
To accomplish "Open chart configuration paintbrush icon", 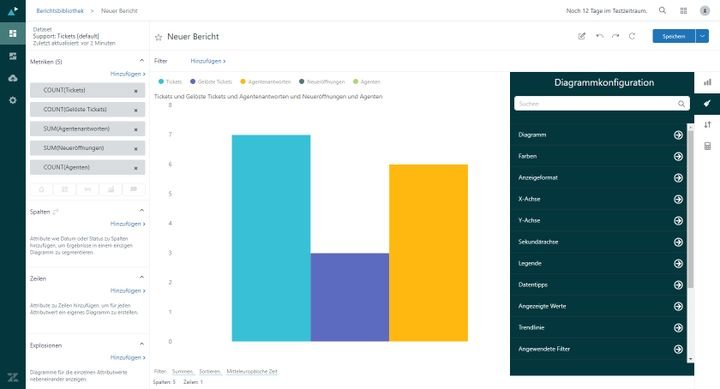I will 707,103.
